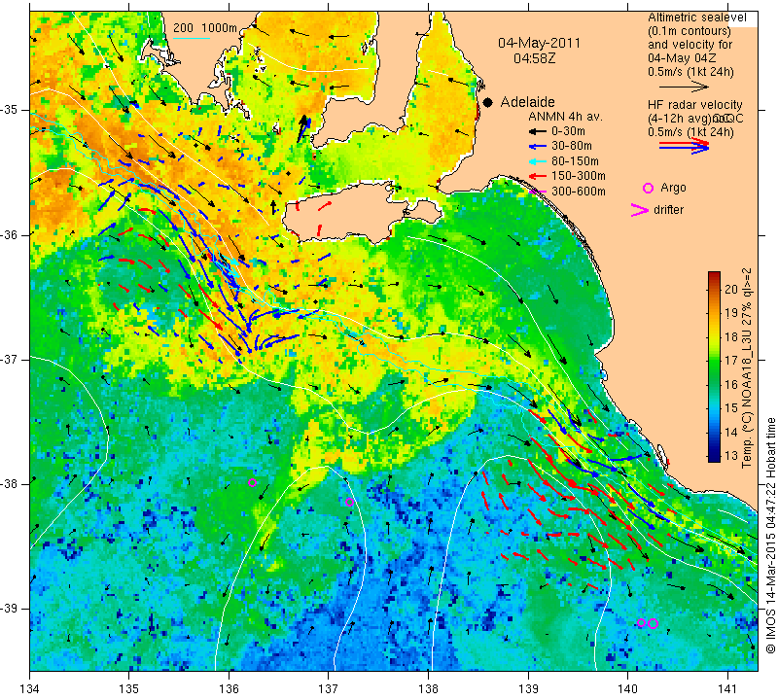Screen dimensions: 778x700
Task: Click the '30-80m' depth label
Action: (572, 147)
